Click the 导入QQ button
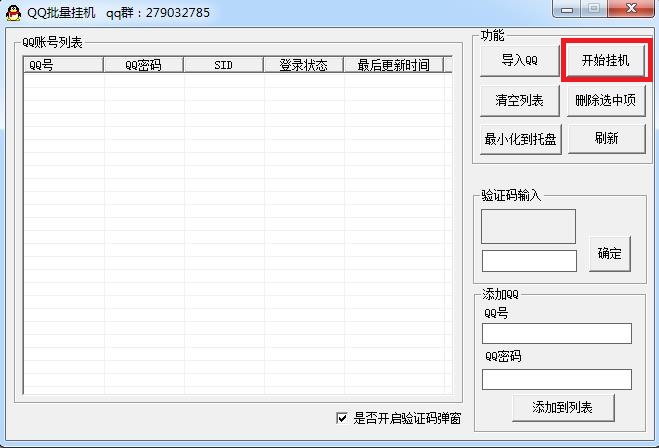 point(520,61)
